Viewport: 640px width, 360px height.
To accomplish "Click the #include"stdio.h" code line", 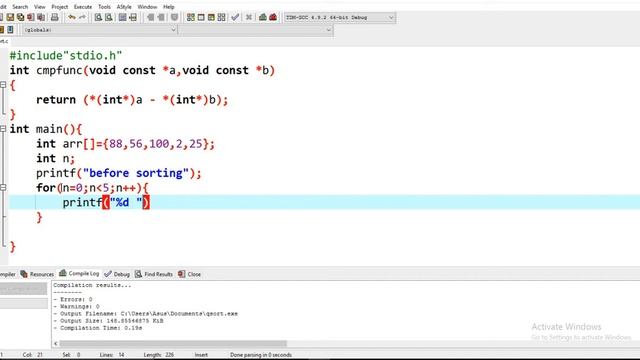I will point(66,56).
